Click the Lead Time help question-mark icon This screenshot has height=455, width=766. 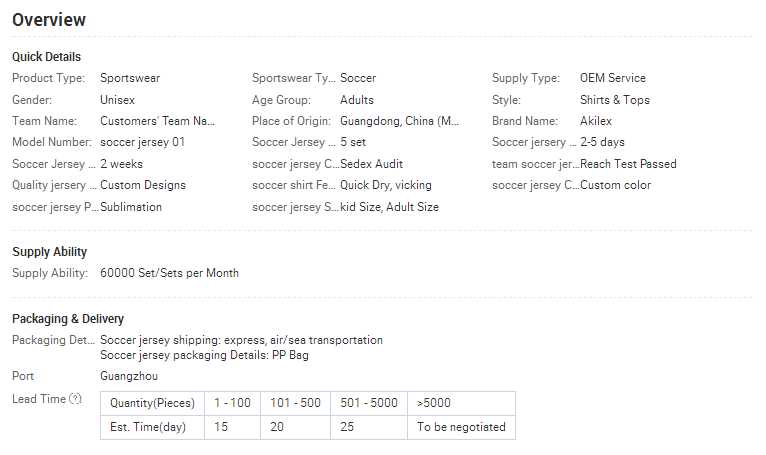tap(75, 399)
